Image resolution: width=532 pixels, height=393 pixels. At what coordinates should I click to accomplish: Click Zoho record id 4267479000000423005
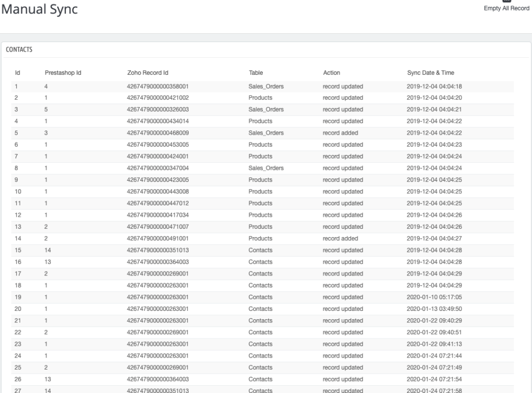pos(158,180)
